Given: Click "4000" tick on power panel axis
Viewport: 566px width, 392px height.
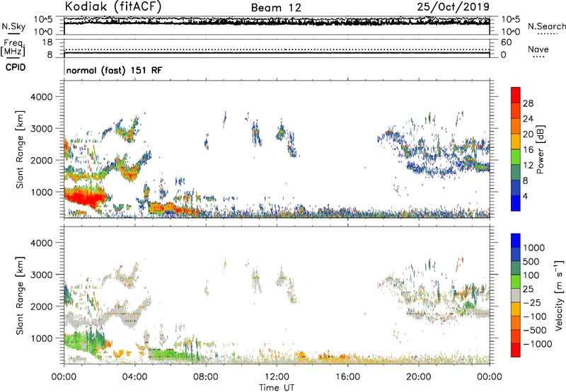Looking at the screenshot, I should (41, 97).
